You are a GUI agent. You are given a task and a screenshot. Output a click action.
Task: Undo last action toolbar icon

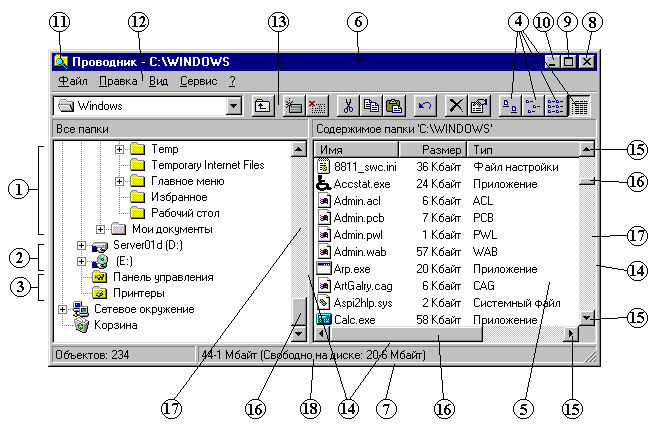pyautogui.click(x=425, y=106)
